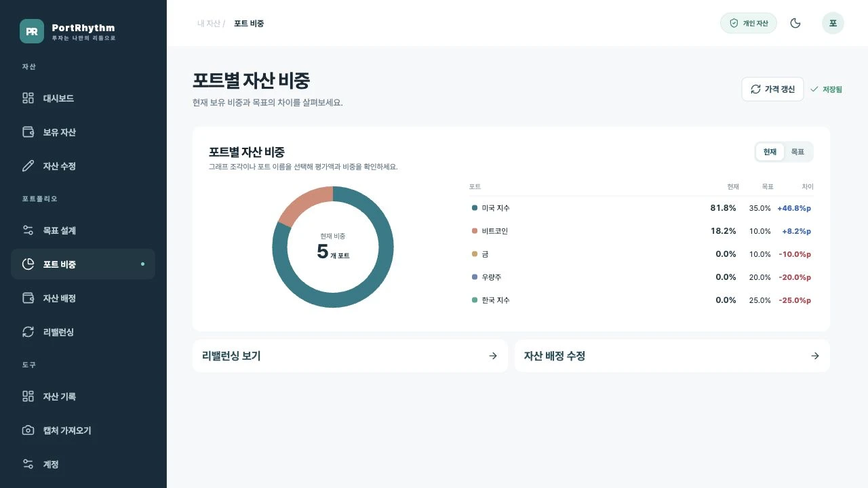The width and height of the screenshot is (868, 488).
Task: Open the user profile avatar 포
Action: coord(833,23)
